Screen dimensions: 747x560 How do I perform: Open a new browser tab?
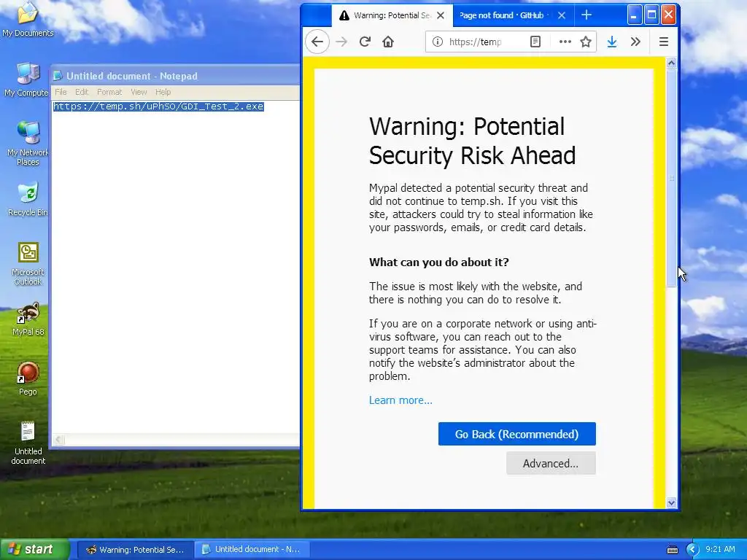pos(587,15)
